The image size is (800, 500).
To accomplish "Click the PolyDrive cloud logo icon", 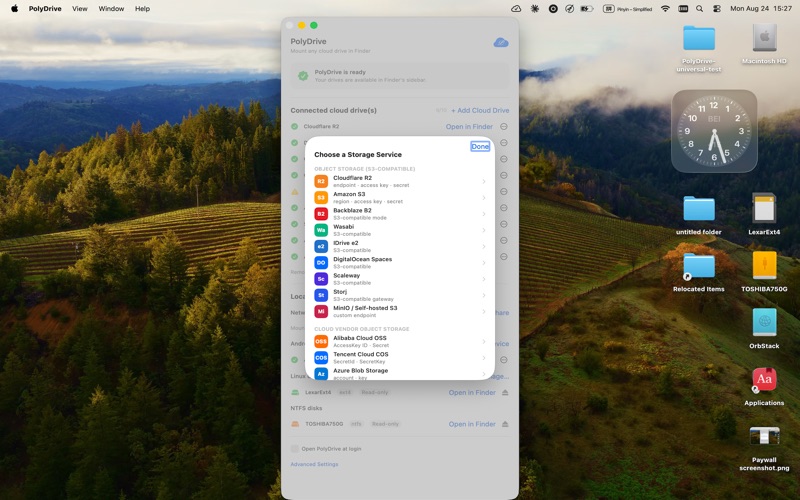I will 501,42.
